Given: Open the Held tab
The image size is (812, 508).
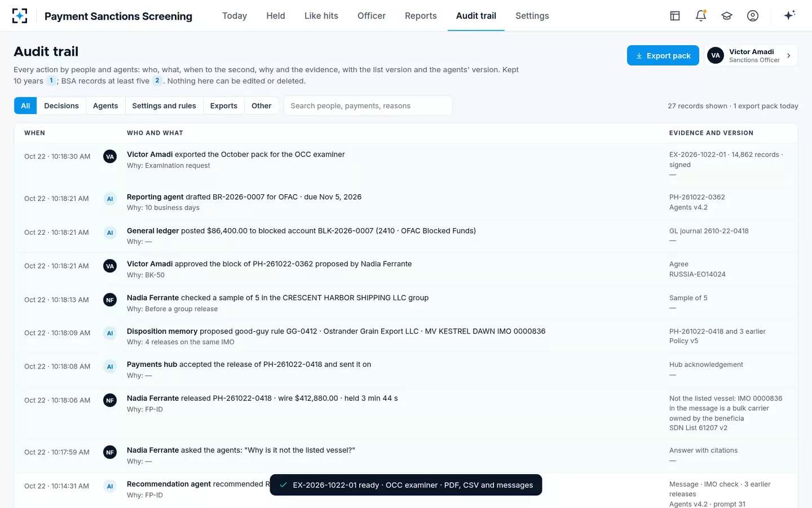Looking at the screenshot, I should pyautogui.click(x=276, y=16).
